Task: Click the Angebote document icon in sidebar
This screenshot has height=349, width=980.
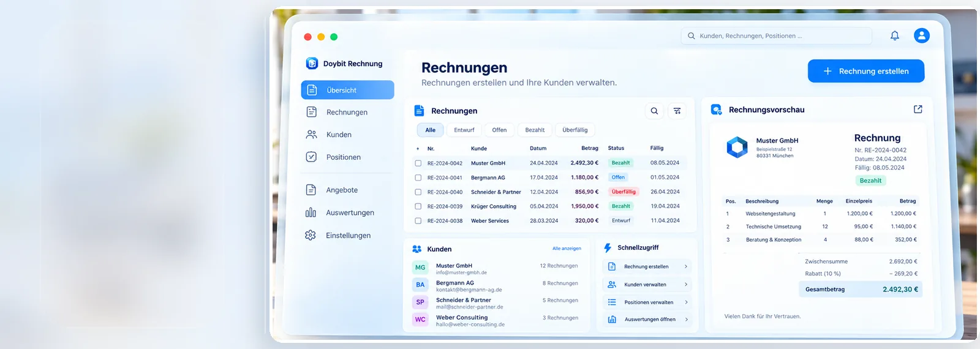Action: (311, 190)
